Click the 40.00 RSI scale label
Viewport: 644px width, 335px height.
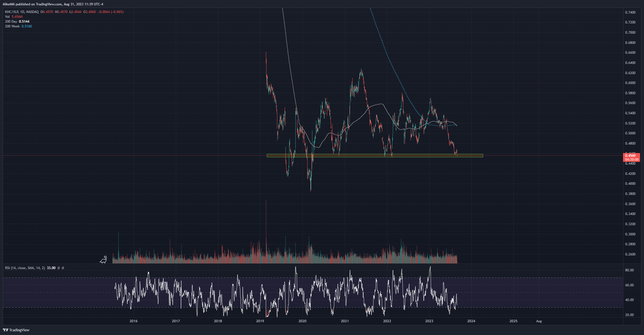pyautogui.click(x=629, y=300)
